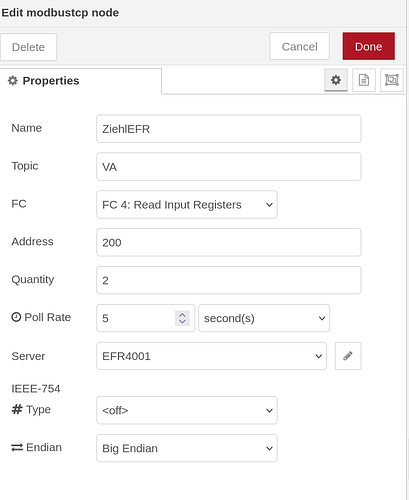Click the Address field showing 200
Viewport: 409px width, 500px height.
coord(229,242)
